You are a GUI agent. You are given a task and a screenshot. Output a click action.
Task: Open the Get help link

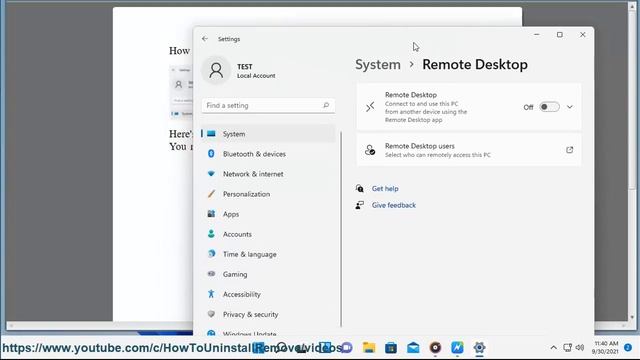click(385, 189)
